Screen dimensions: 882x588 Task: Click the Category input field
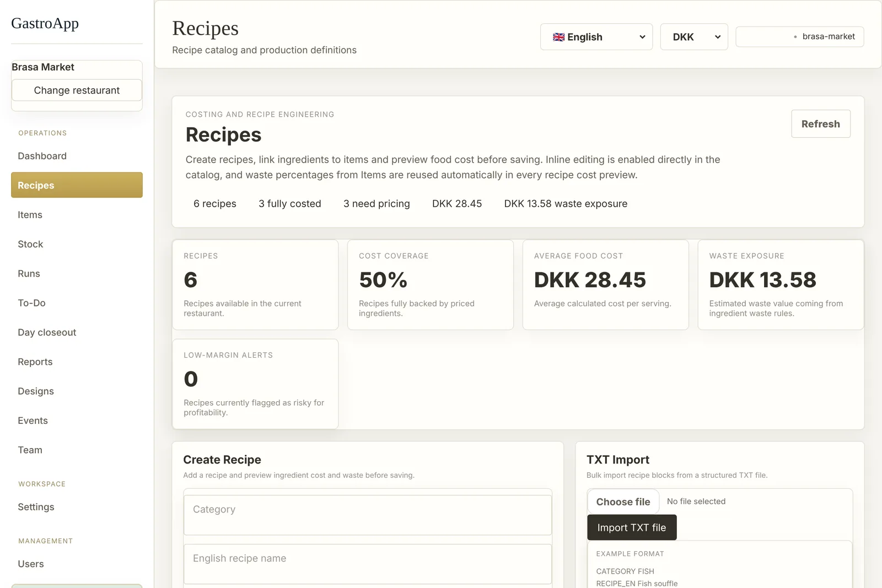click(x=368, y=515)
